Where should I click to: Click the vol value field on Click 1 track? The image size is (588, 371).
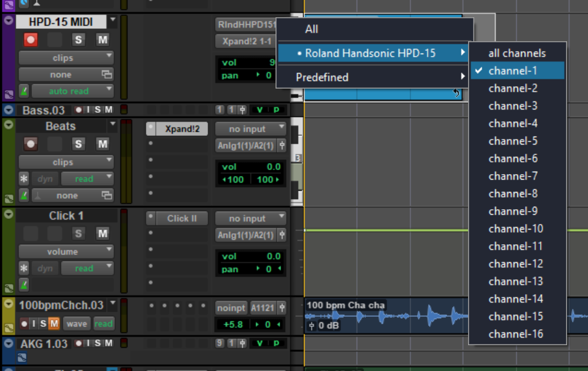tap(250, 256)
